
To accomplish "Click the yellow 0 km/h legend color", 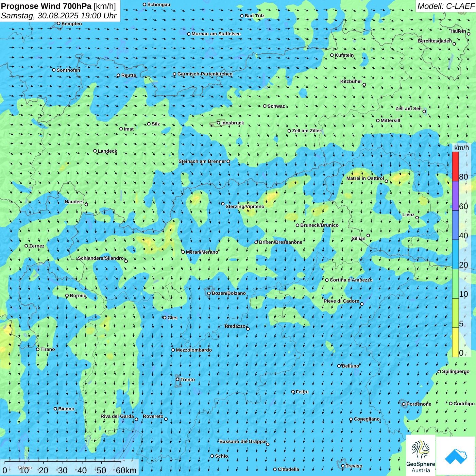I will pos(455,342).
